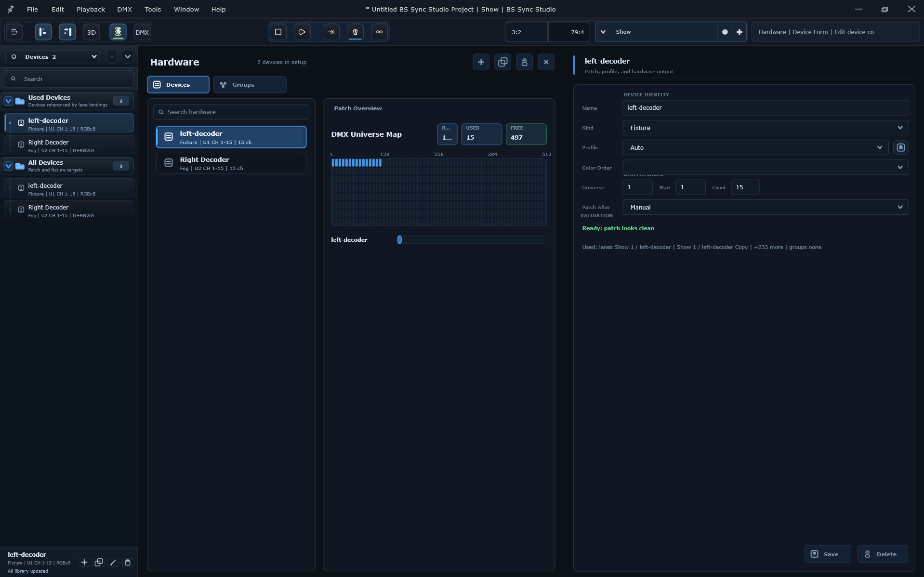Select Right Decoder under All Devices
This screenshot has height=577, width=924.
pyautogui.click(x=68, y=210)
